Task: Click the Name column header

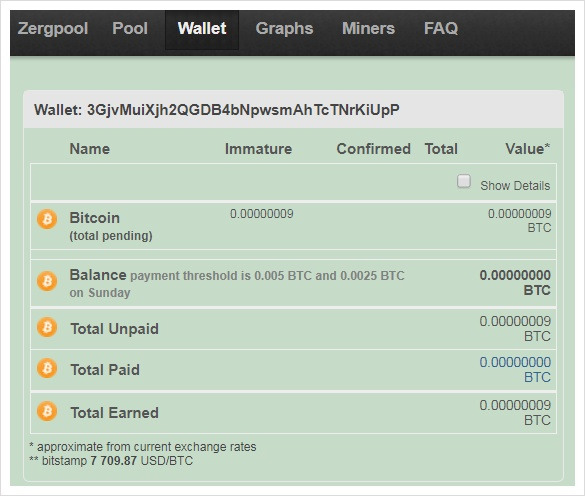Action: 90,149
